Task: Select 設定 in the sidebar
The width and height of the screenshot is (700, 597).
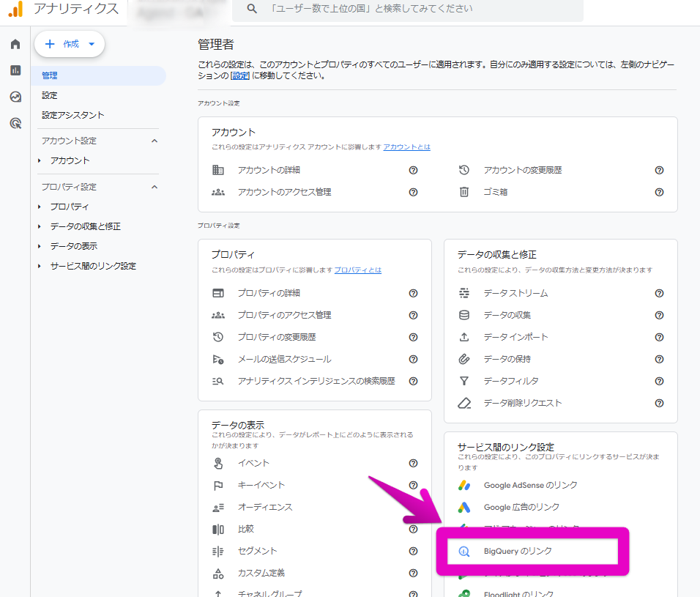Action: pos(50,95)
